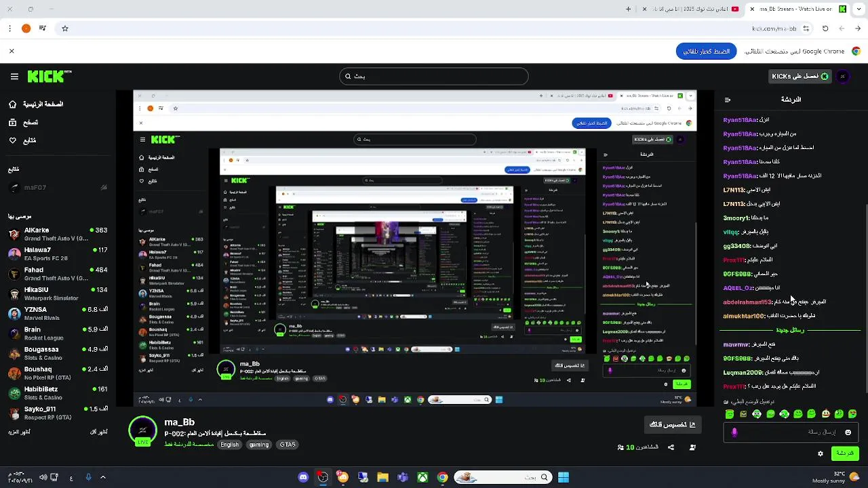Open recommended channel Fahad
Viewport: 868px width, 488px height.
tap(58, 273)
